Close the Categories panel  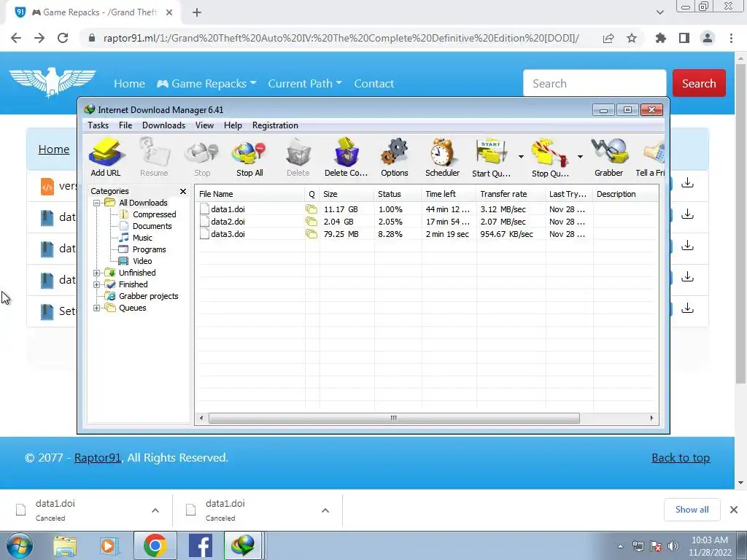[183, 192]
